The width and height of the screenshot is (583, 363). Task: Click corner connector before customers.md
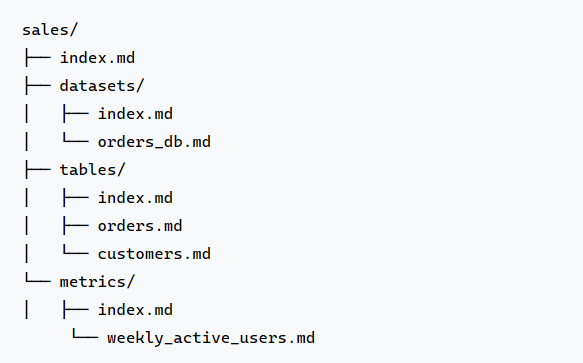coord(75,250)
